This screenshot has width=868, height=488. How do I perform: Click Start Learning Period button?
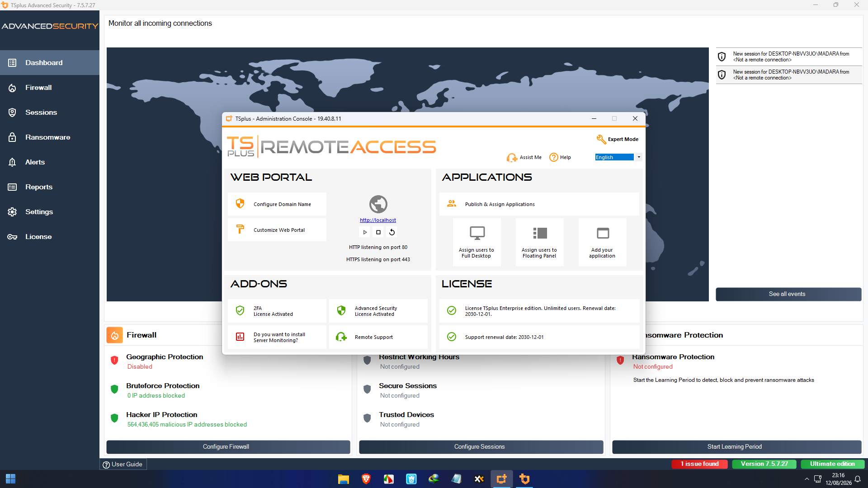tap(736, 447)
